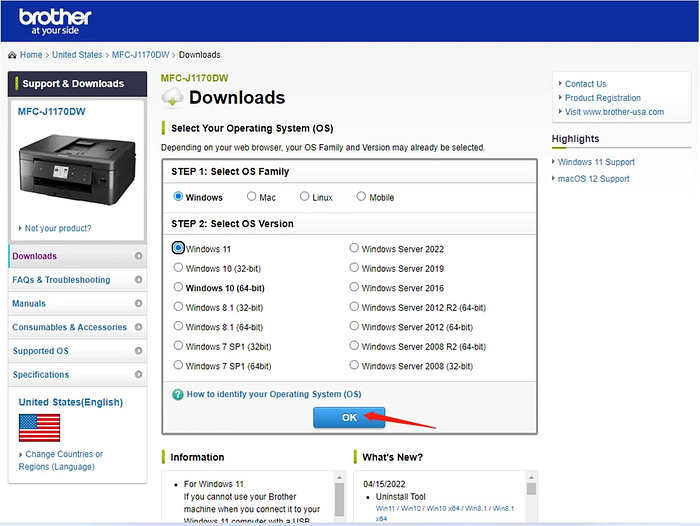Choose Windows Server 2012 (64-bit) radio
This screenshot has width=700, height=526.
click(354, 326)
